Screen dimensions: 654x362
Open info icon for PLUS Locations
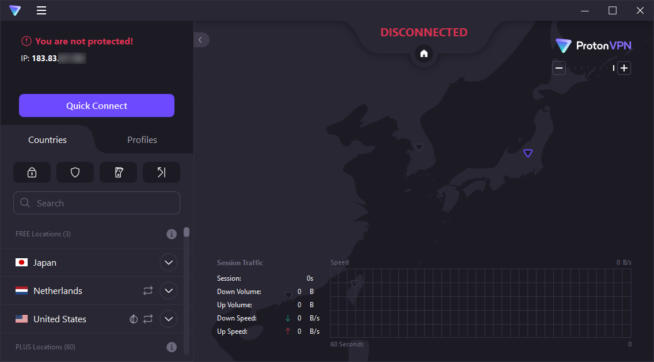pyautogui.click(x=171, y=347)
